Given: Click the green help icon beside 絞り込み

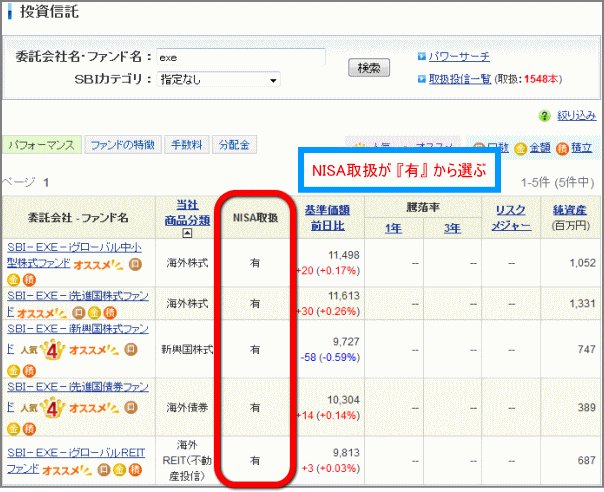Looking at the screenshot, I should point(545,116).
